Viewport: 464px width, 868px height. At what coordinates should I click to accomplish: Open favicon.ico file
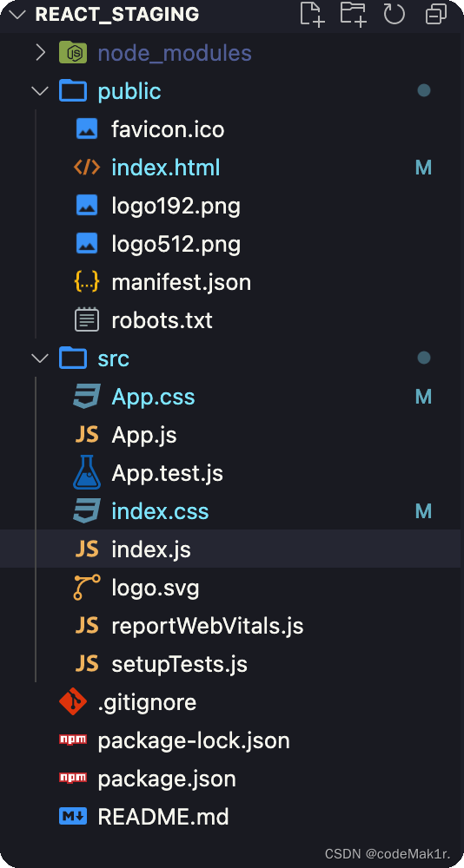pyautogui.click(x=168, y=129)
